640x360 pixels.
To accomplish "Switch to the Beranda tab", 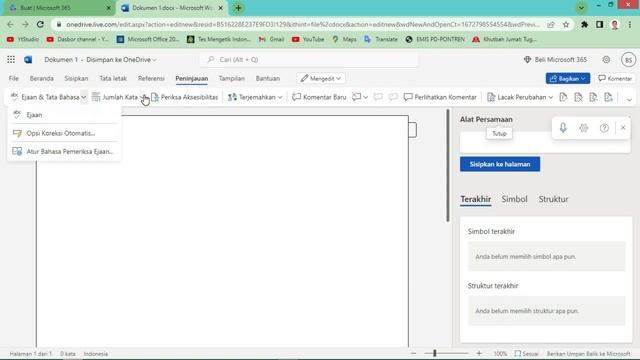I will click(42, 78).
